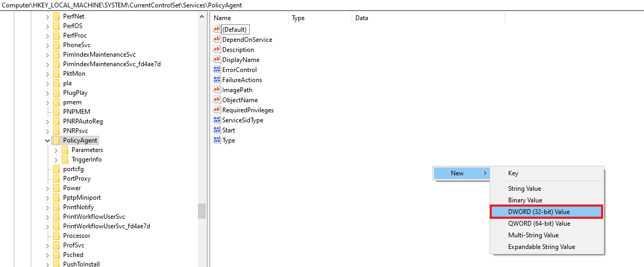Screen dimensions: 644x267
Task: Click the folder icon for Parameters subkey
Action: point(65,150)
